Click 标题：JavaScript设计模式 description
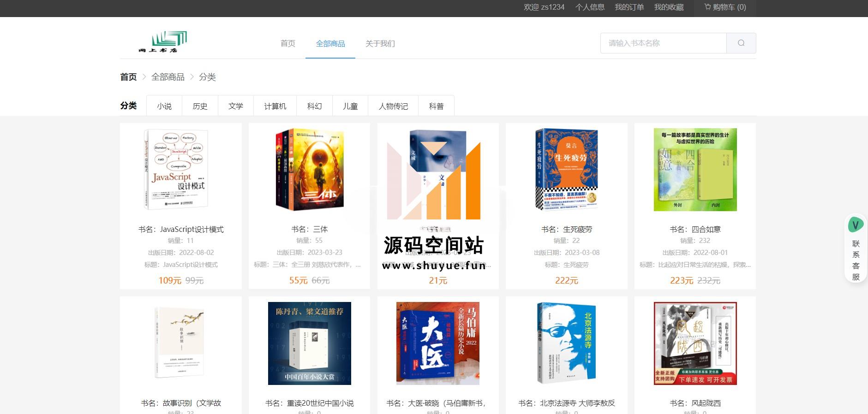The image size is (868, 414). (181, 265)
